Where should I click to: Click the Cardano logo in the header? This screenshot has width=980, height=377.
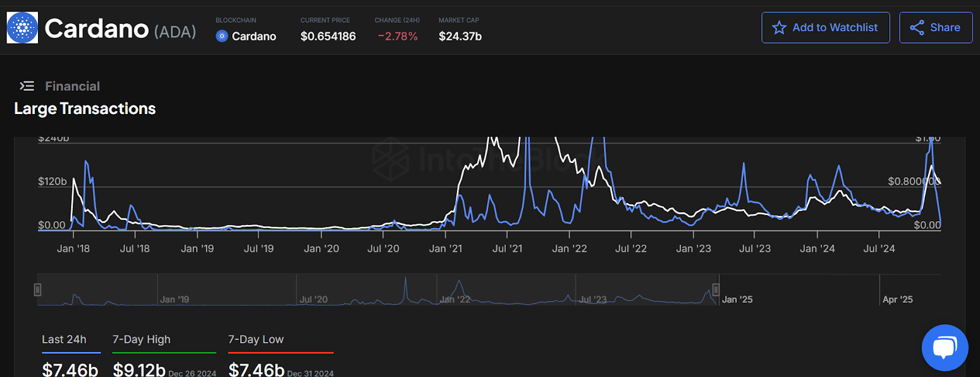pyautogui.click(x=22, y=28)
